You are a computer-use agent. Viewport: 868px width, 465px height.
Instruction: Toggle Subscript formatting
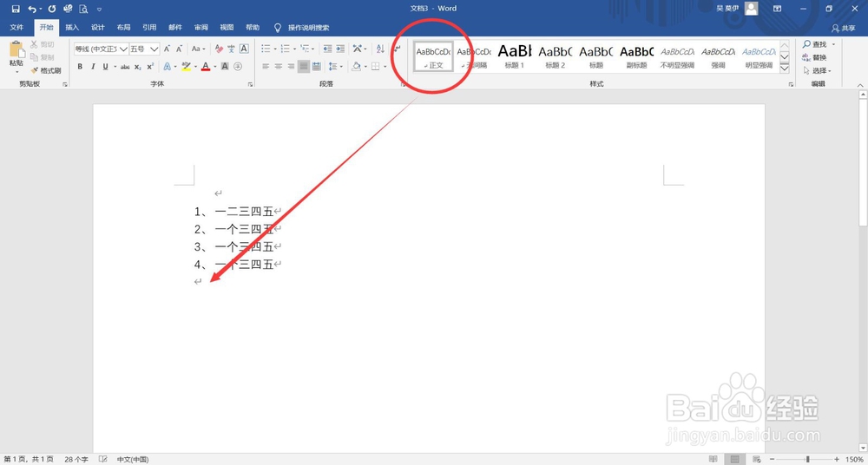138,67
